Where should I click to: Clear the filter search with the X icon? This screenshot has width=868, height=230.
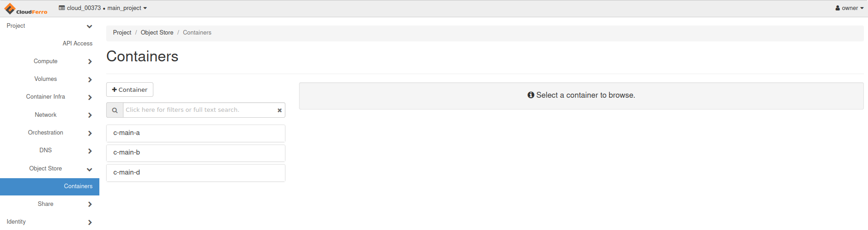click(280, 110)
